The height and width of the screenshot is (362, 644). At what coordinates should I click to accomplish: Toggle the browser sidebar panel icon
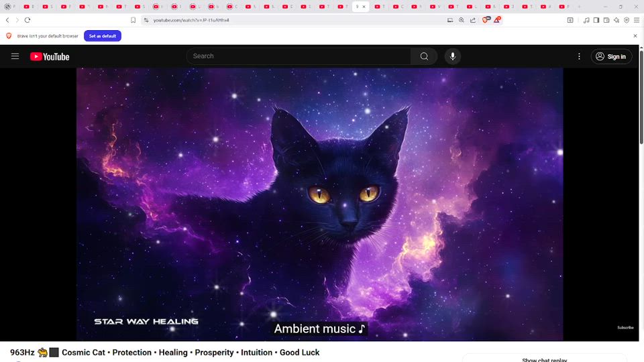596,20
